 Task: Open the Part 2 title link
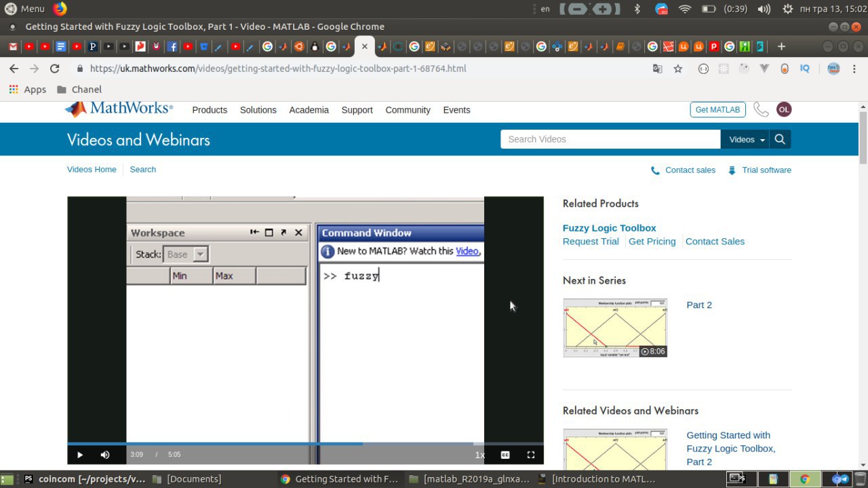[x=699, y=305]
